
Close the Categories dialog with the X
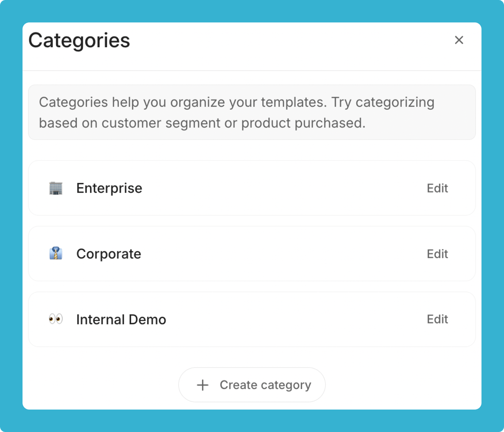click(459, 40)
